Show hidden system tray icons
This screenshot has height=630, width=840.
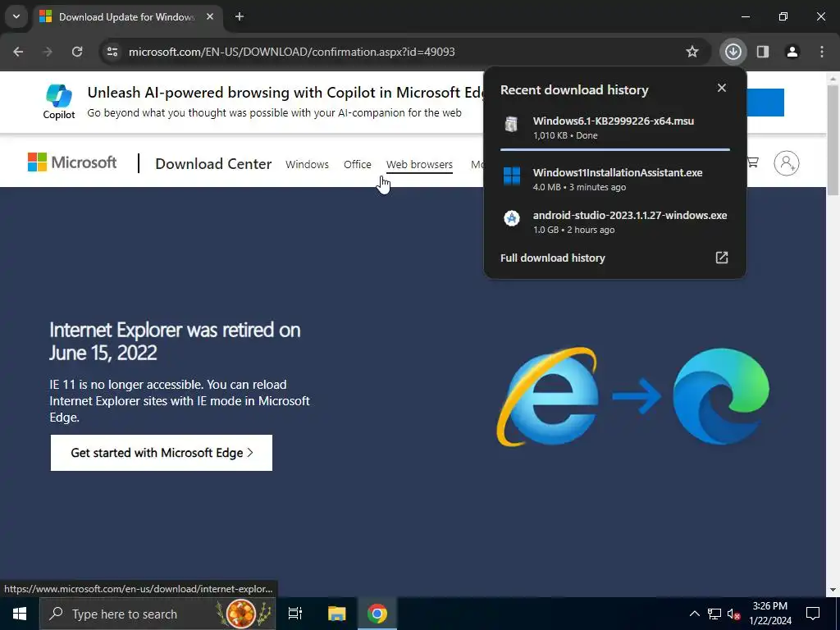(x=694, y=614)
